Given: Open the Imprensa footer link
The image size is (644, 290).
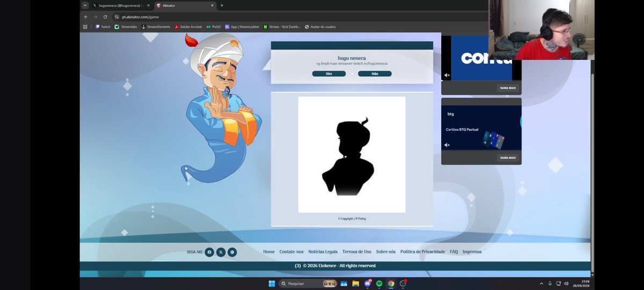Looking at the screenshot, I should (x=472, y=252).
